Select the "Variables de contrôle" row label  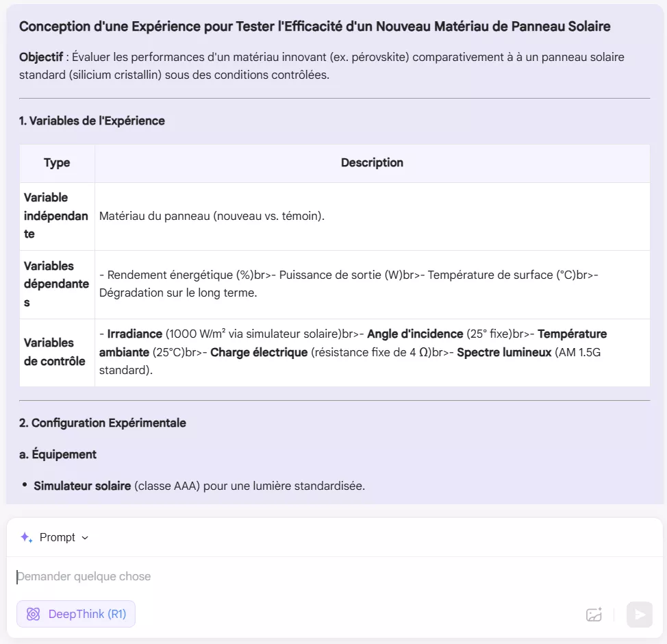55,351
